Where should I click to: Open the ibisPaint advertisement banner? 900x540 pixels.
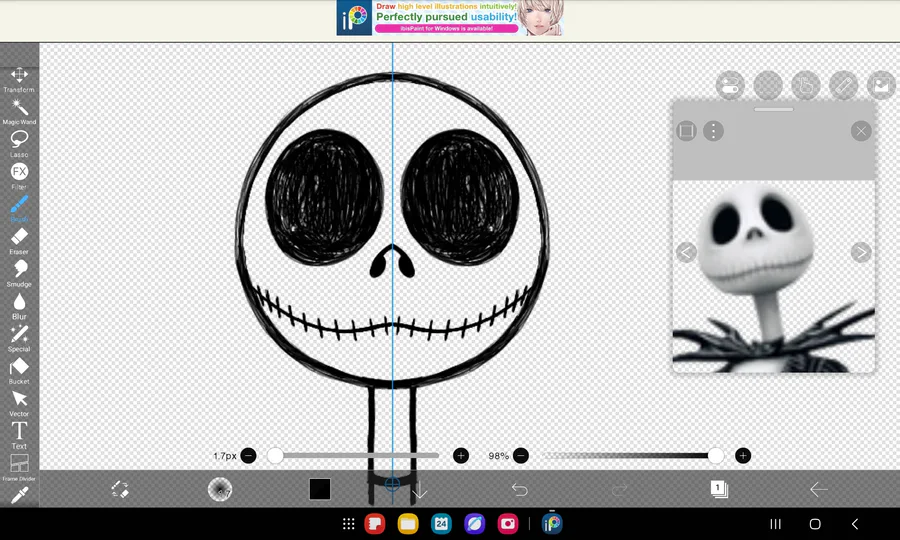pos(450,18)
